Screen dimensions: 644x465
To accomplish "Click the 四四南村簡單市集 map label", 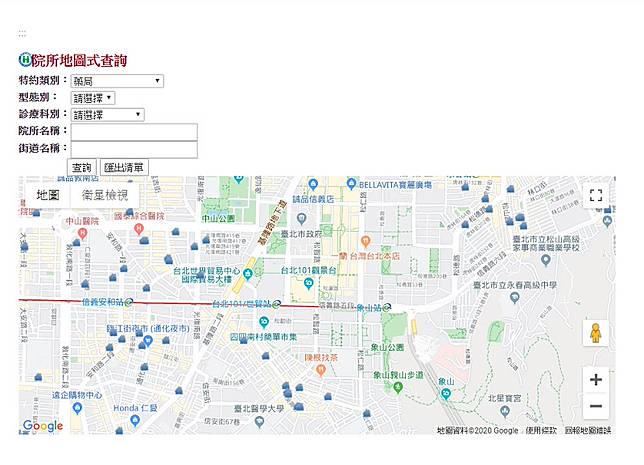I will pos(263,337).
